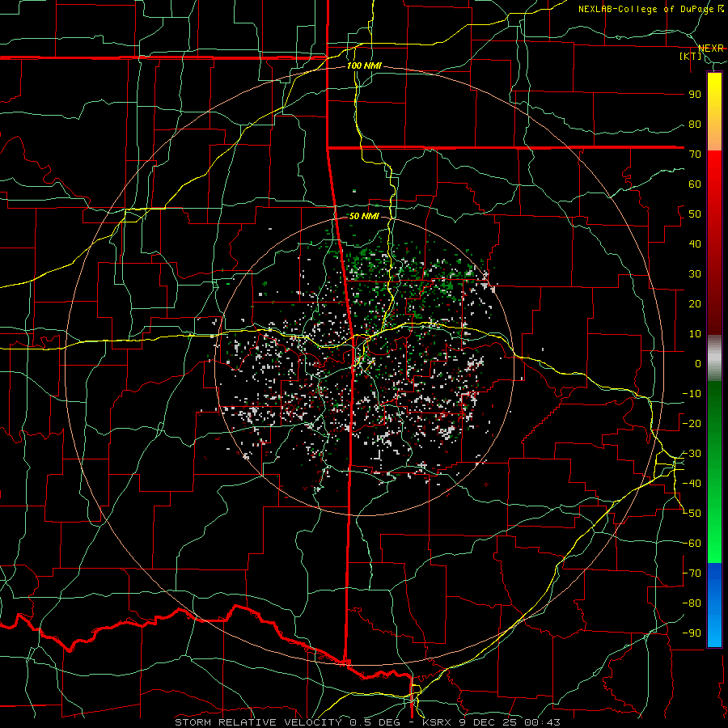728x728 pixels.
Task: Click the 10 value on the velocity scale
Action: pyautogui.click(x=695, y=334)
